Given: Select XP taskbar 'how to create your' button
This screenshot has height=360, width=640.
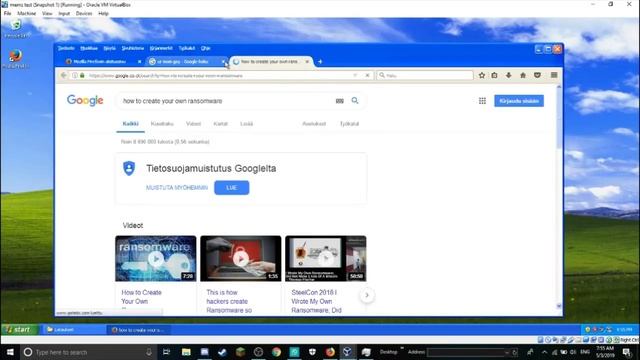Looking at the screenshot, I should tap(139, 330).
